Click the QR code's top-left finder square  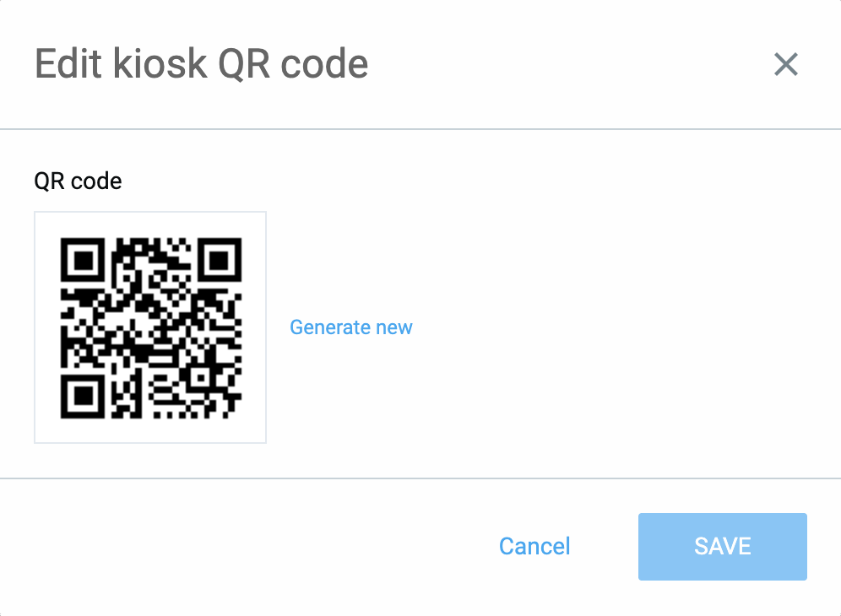click(x=83, y=260)
